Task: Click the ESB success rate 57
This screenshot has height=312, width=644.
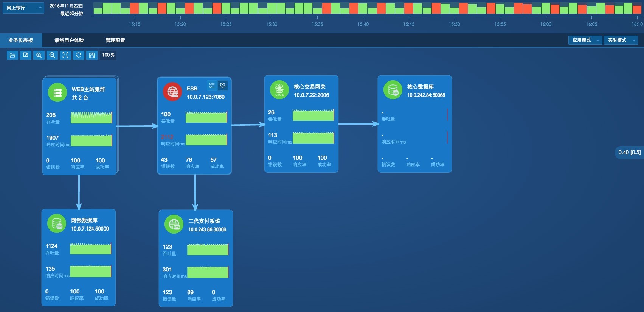Action: [x=214, y=160]
